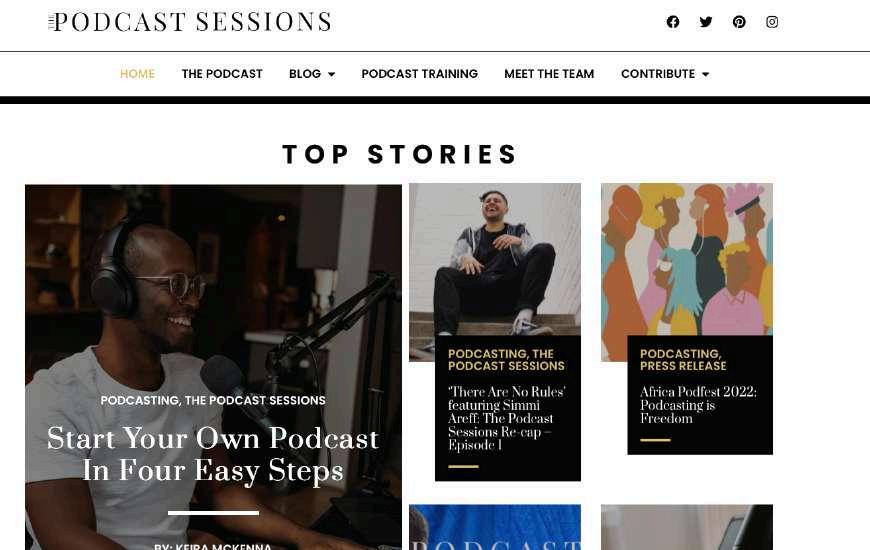Open the Instagram social icon
Screen dimensions: 870x550
click(772, 22)
